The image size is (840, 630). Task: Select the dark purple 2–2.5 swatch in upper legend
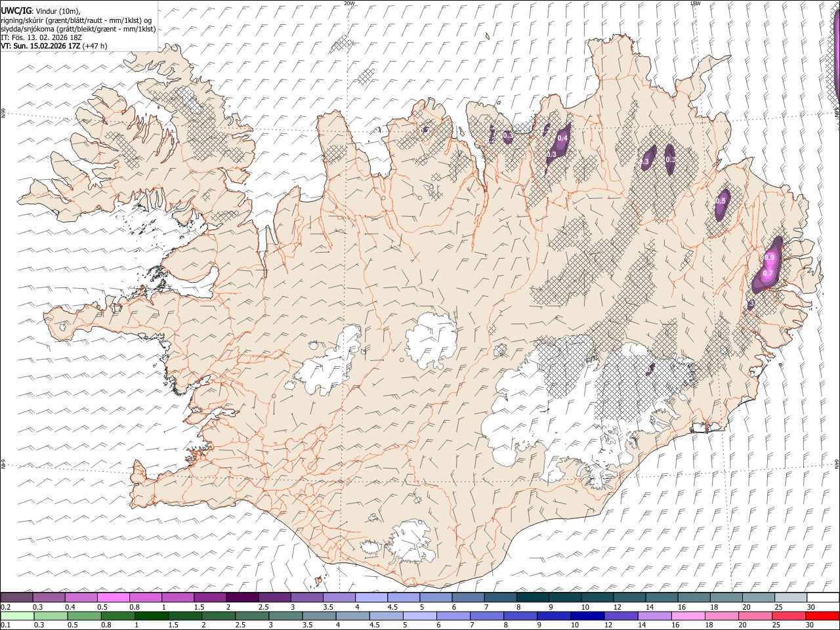(242, 598)
